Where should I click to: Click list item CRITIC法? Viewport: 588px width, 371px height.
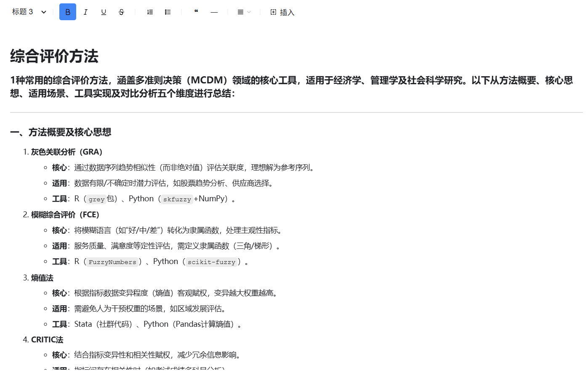[x=47, y=340]
